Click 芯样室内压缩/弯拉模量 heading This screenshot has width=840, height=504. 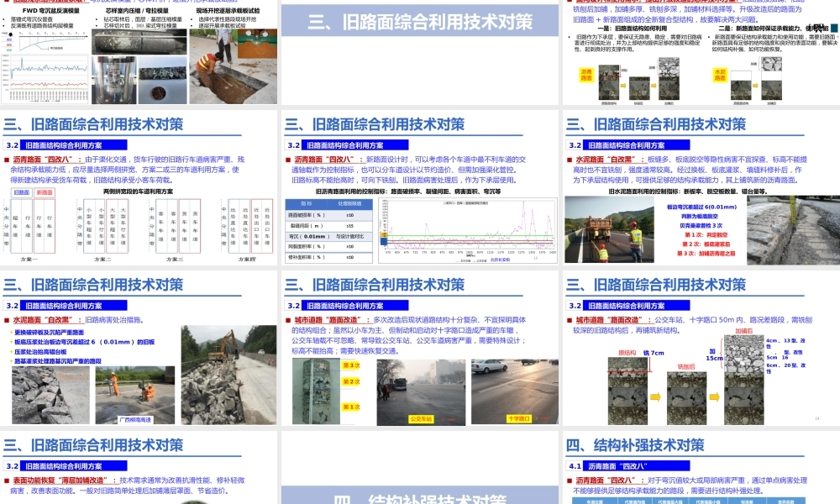pos(137,10)
